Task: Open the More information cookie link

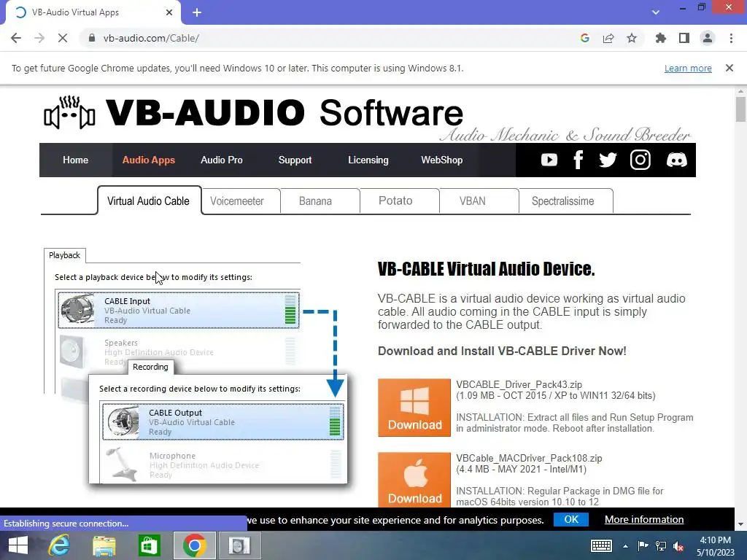Action: [x=644, y=519]
